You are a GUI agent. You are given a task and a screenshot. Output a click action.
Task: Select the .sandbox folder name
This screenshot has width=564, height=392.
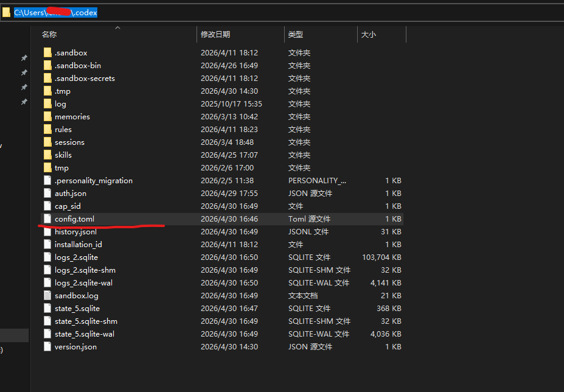coord(71,52)
